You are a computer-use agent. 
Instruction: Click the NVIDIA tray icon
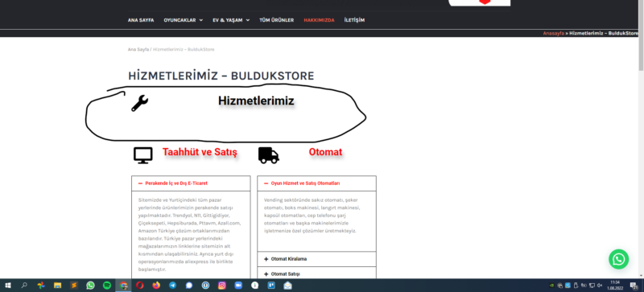click(x=551, y=285)
